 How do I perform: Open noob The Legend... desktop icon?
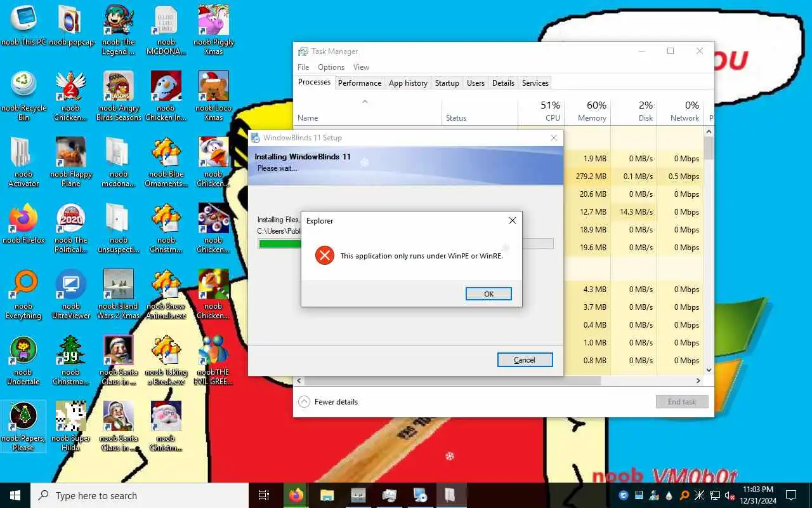click(x=119, y=30)
